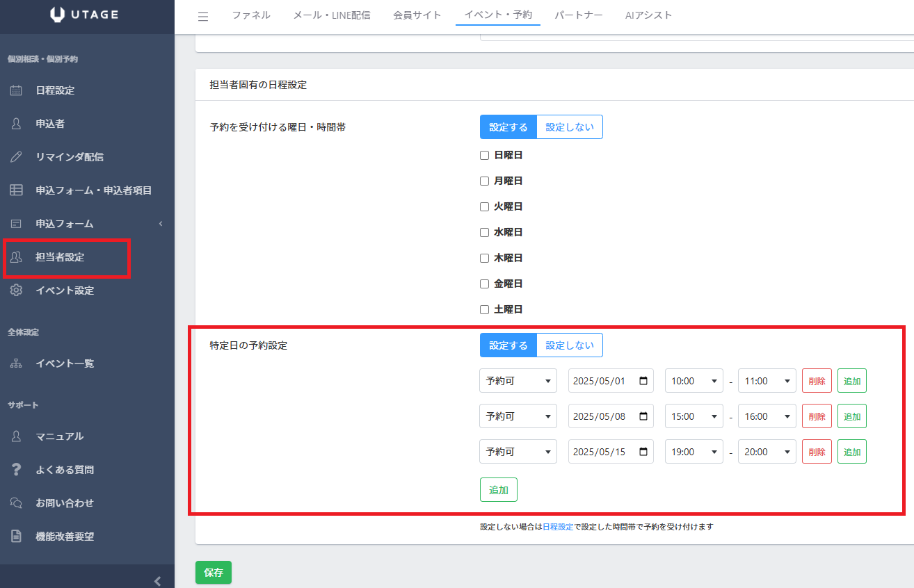Viewport: 914px width, 588px height.
Task: Click the hierarchy icon for イベント一覧
Action: pyautogui.click(x=16, y=364)
